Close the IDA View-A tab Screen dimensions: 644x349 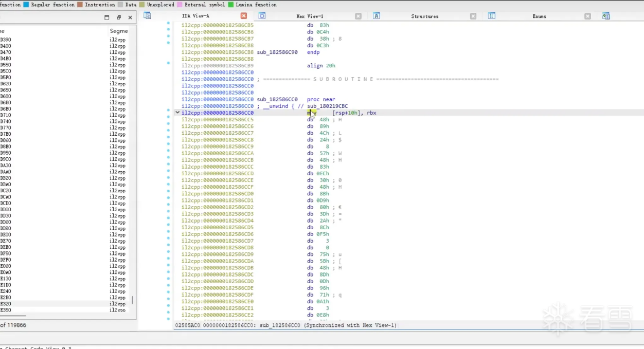(244, 16)
